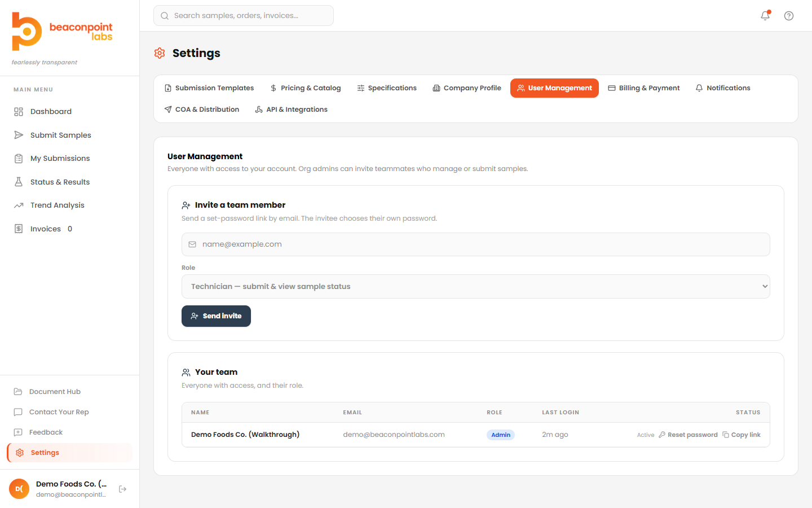Click the Send invite button
The height and width of the screenshot is (508, 812).
[216, 316]
